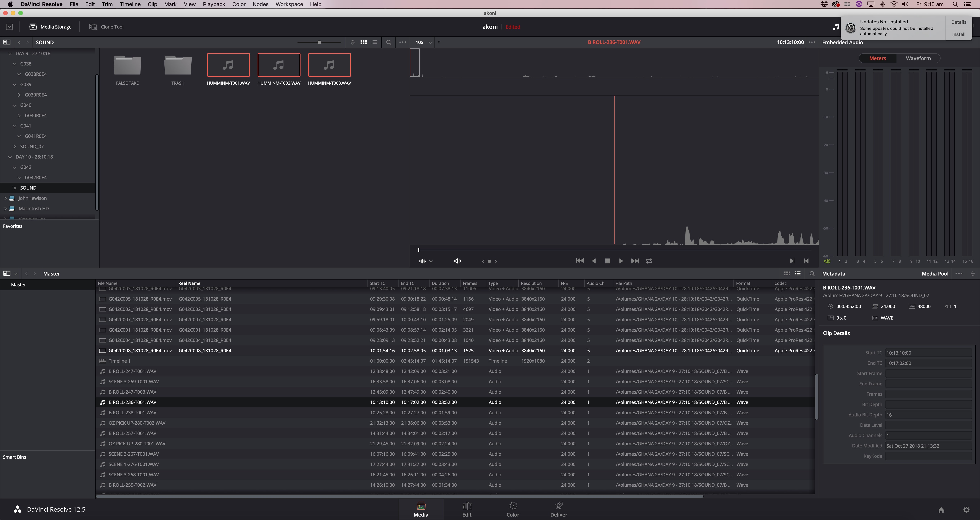980x520 pixels.
Task: Toggle media storage sidebar panel icon
Action: [x=7, y=42]
